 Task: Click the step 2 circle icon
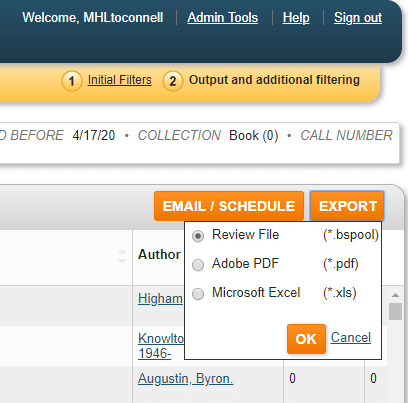coord(172,81)
